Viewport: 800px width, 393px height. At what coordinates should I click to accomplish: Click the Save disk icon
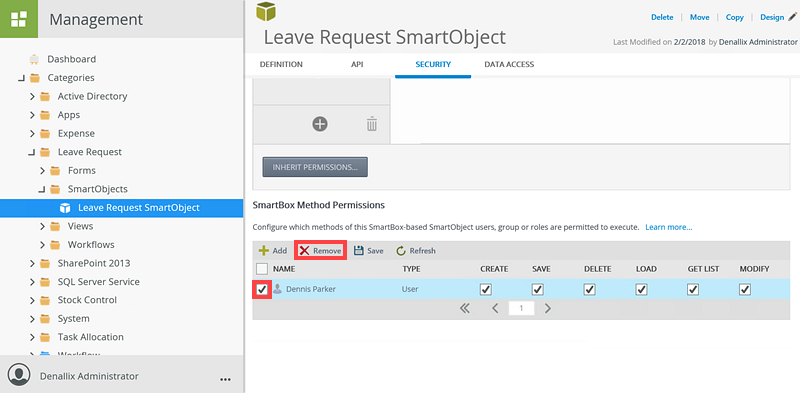point(359,251)
